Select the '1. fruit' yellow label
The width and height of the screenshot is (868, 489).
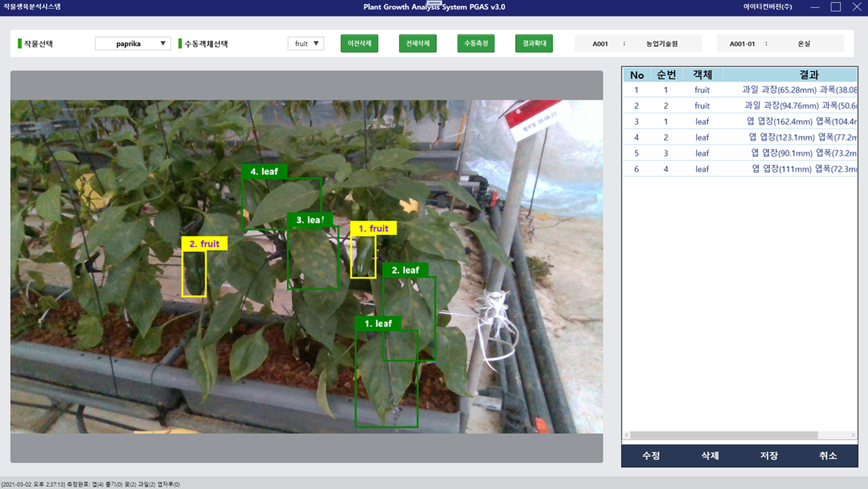[x=373, y=229]
